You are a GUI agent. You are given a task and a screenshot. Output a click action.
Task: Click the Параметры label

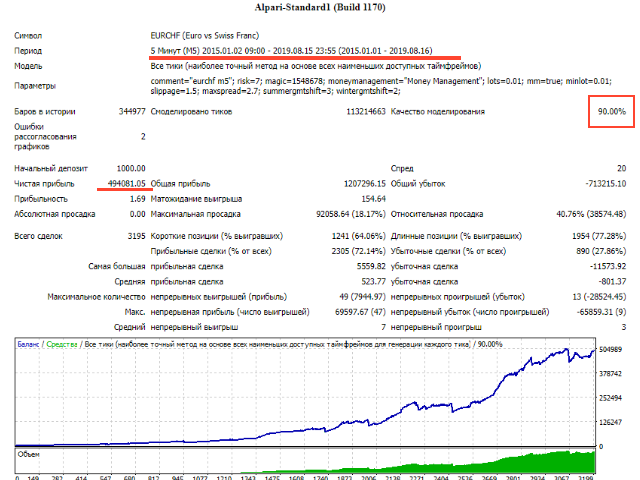pos(35,86)
